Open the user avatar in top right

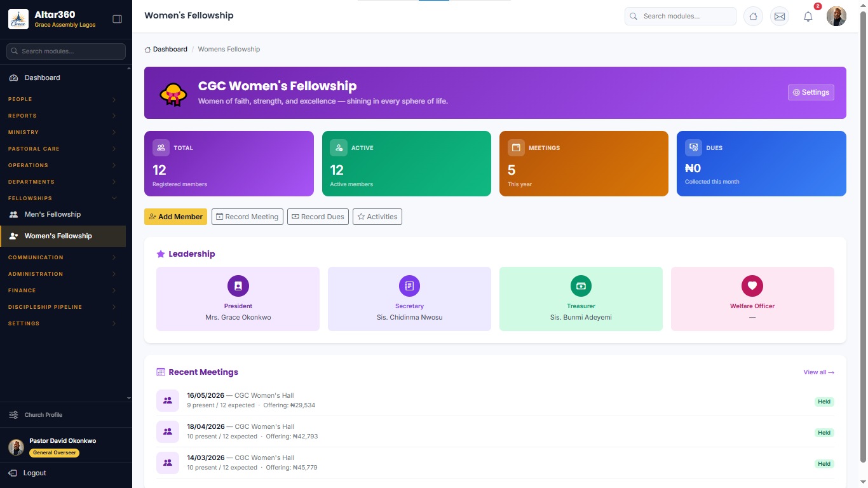point(836,17)
